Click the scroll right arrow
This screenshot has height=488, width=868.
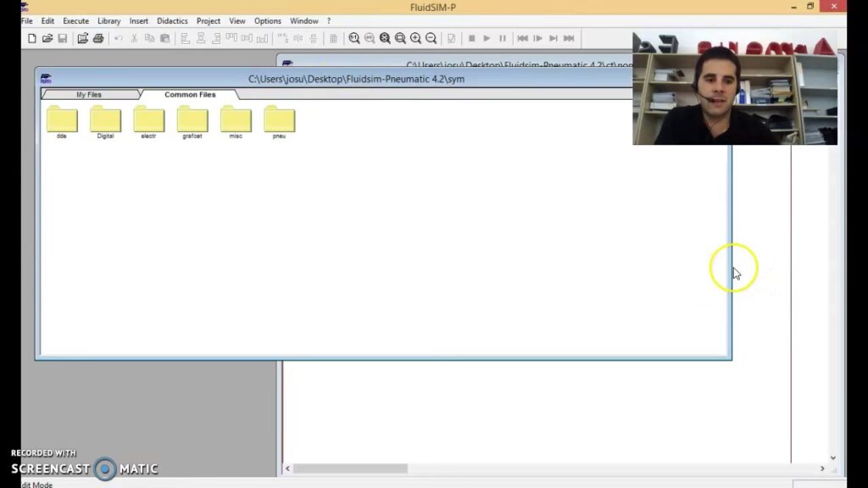[821, 469]
